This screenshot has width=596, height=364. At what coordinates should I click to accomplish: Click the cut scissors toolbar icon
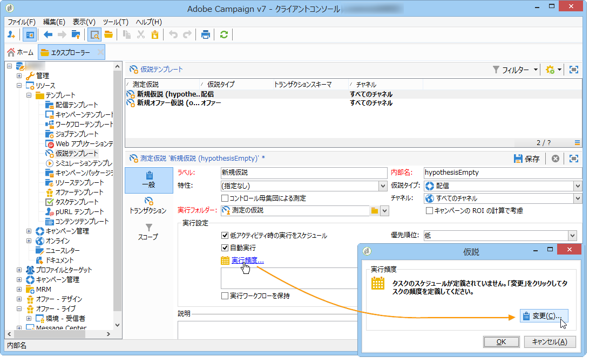click(x=141, y=35)
